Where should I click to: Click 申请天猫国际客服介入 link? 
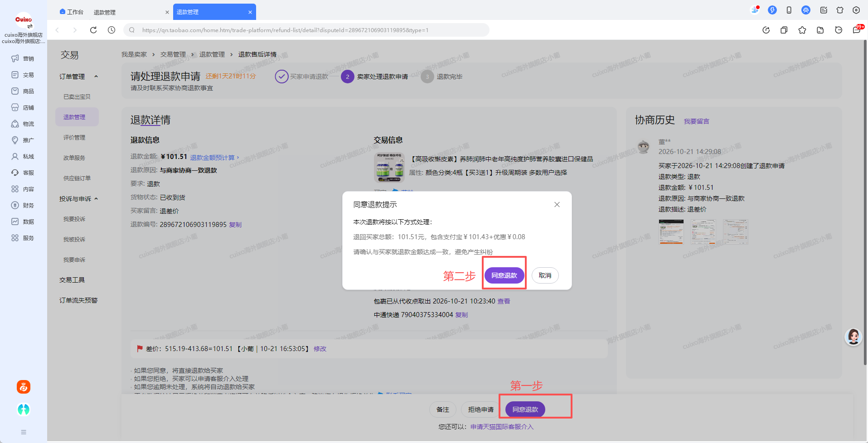point(502,427)
